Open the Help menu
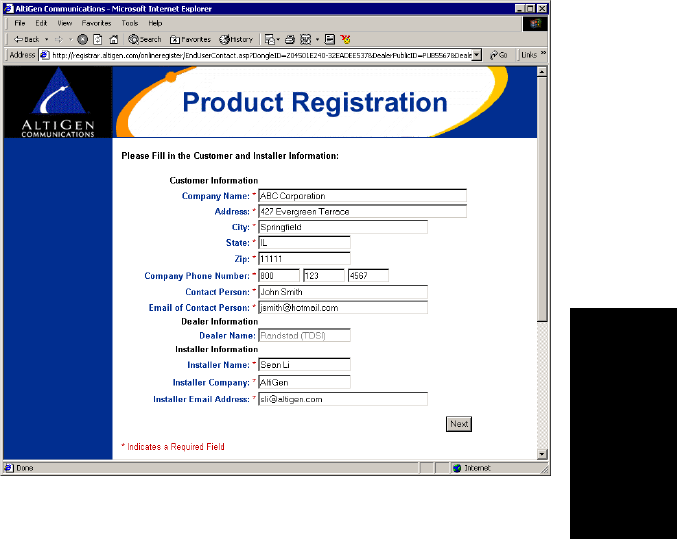This screenshot has width=677, height=539. point(155,23)
